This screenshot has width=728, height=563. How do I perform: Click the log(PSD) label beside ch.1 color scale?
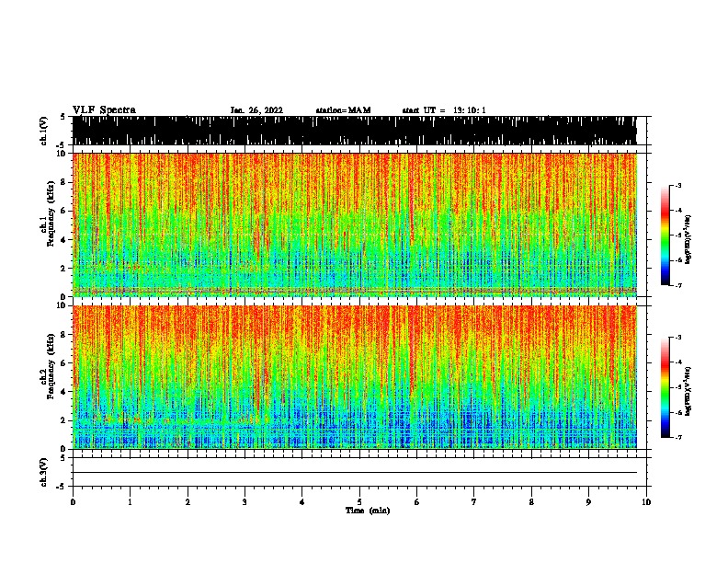click(x=688, y=239)
